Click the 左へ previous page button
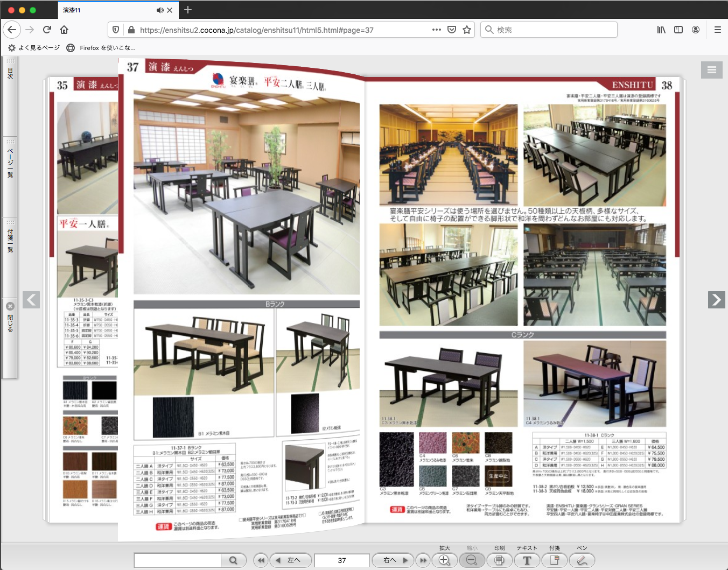Image resolution: width=728 pixels, height=570 pixels. coord(290,560)
